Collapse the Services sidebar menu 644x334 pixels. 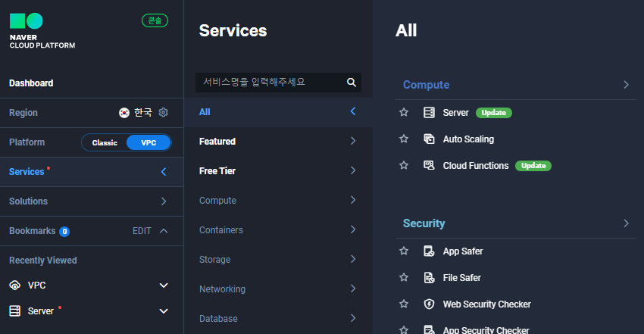pyautogui.click(x=164, y=172)
